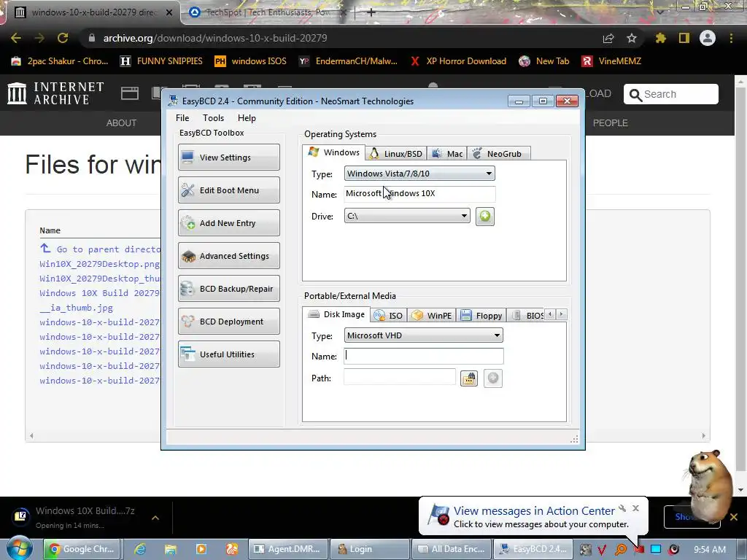Open Windows Explorer folder on taskbar
747x560 pixels.
click(x=171, y=548)
